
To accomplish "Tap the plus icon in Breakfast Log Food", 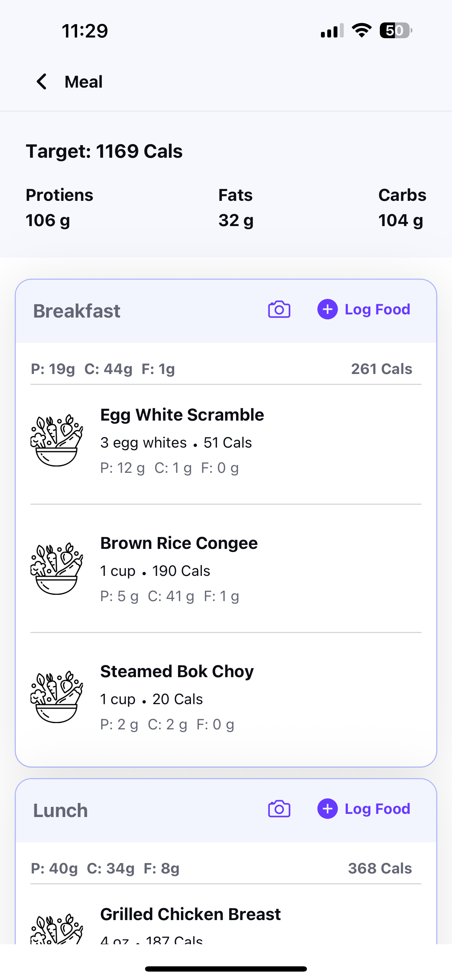I will pos(328,309).
